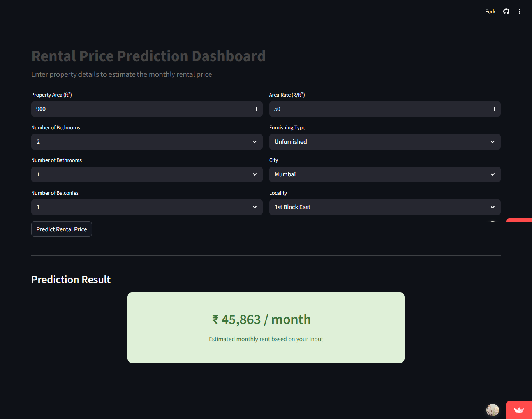This screenshot has height=419, width=532.
Task: Focus the Area Rate input field
Action: [372, 109]
